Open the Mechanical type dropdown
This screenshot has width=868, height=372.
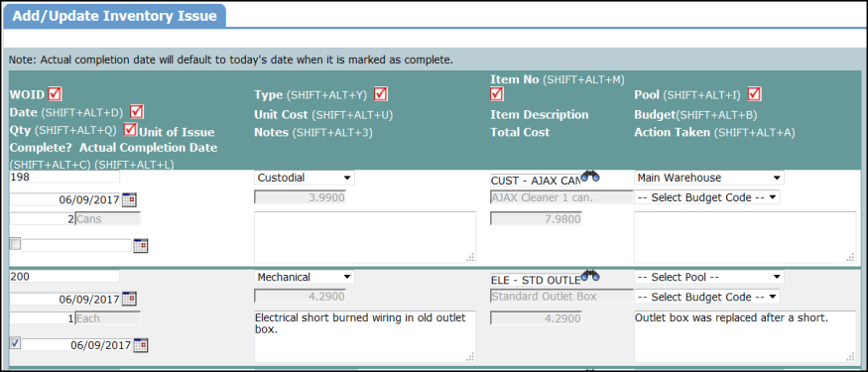tap(304, 277)
